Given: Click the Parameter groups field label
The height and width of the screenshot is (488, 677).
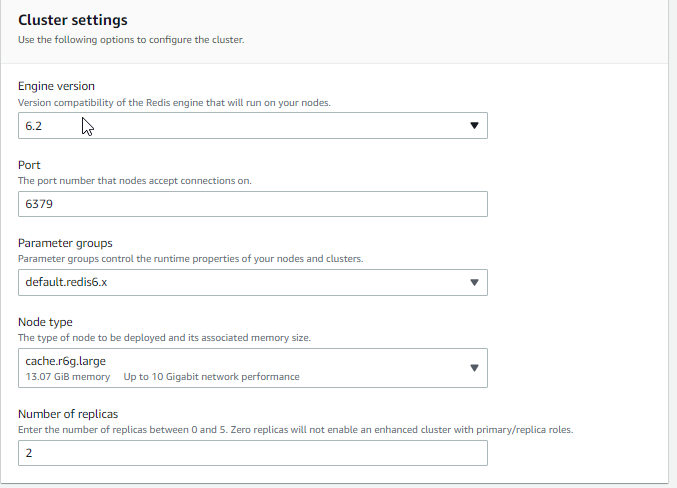Looking at the screenshot, I should pos(65,243).
